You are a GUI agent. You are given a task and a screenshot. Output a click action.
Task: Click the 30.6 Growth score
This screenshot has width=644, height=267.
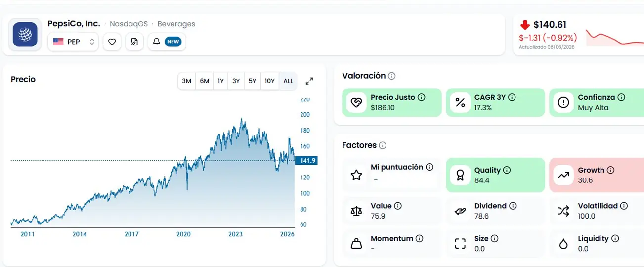[585, 180]
